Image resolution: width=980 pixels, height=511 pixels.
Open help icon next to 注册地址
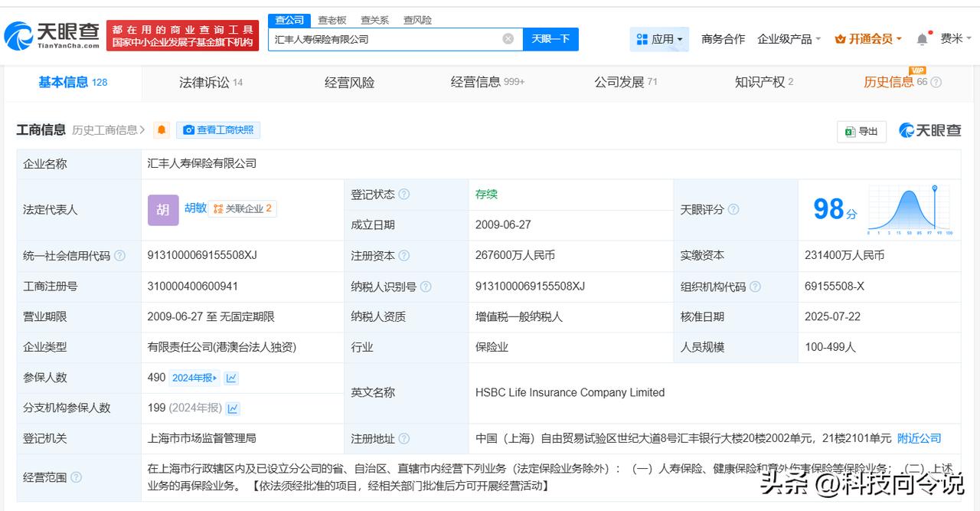404,439
